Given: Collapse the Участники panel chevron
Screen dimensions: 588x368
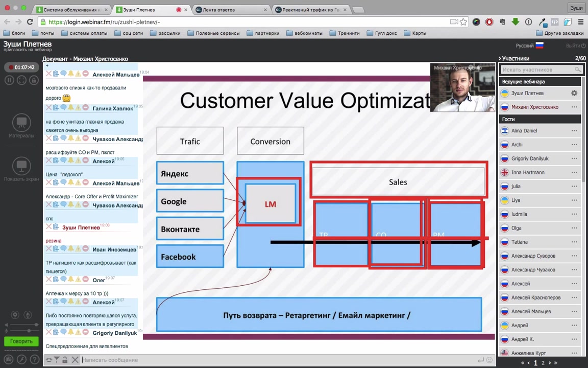Looking at the screenshot, I should tap(500, 58).
